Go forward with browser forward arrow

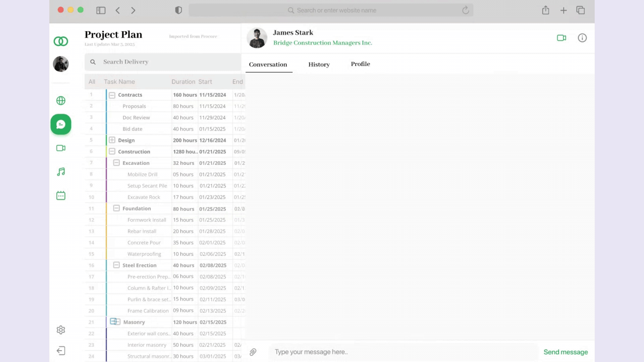click(133, 10)
